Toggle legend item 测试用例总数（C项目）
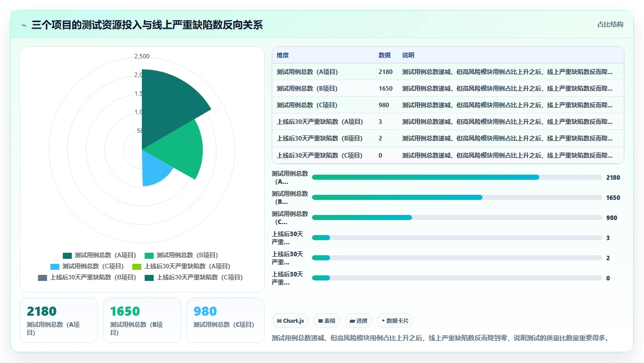The width and height of the screenshot is (644, 363). pos(87,266)
